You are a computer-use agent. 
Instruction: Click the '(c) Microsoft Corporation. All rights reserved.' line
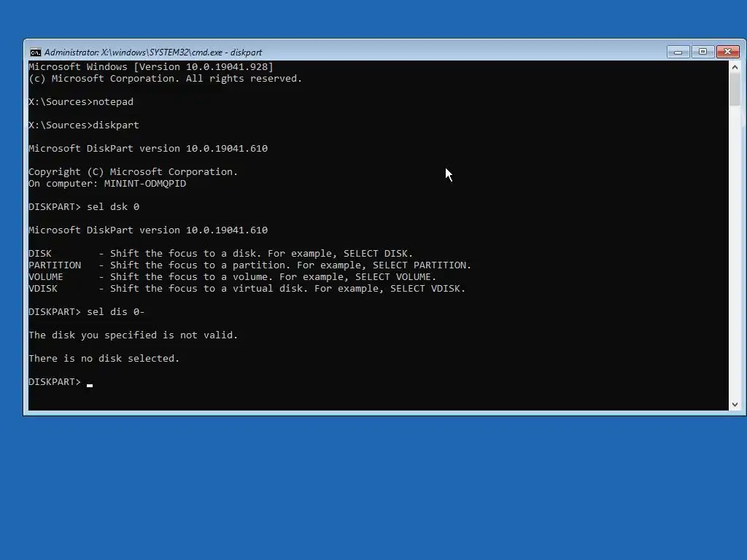point(166,79)
